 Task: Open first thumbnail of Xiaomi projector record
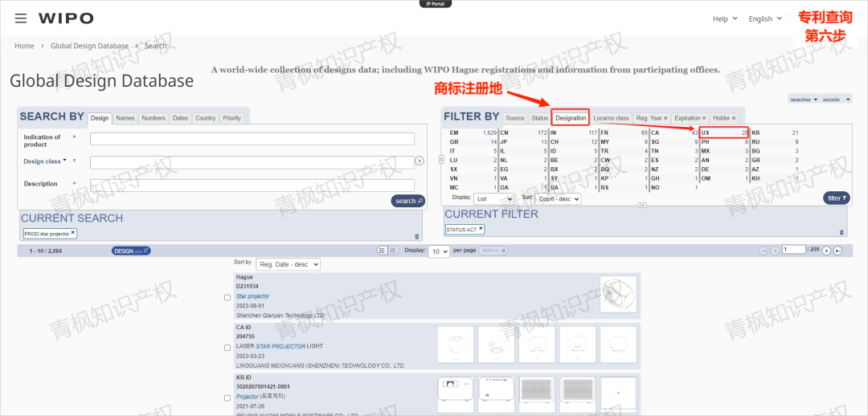[456, 394]
